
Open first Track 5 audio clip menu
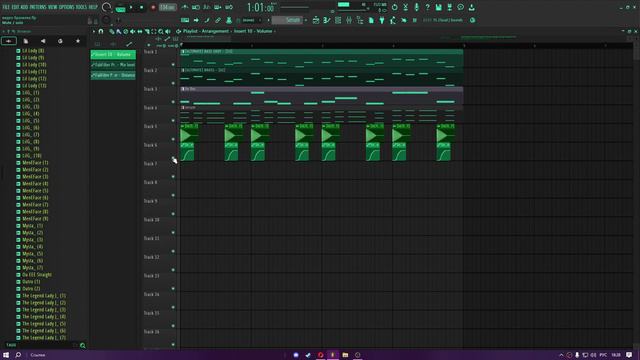(x=182, y=127)
